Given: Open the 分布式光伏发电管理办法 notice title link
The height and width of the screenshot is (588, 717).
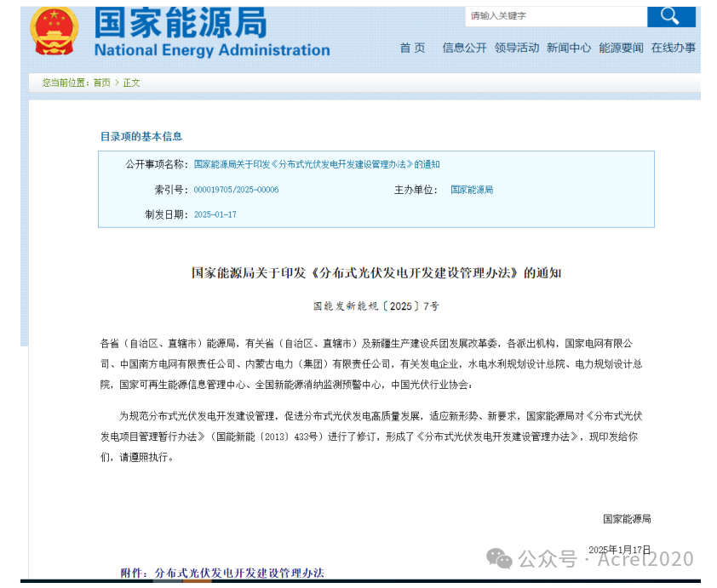Looking at the screenshot, I should click(314, 165).
